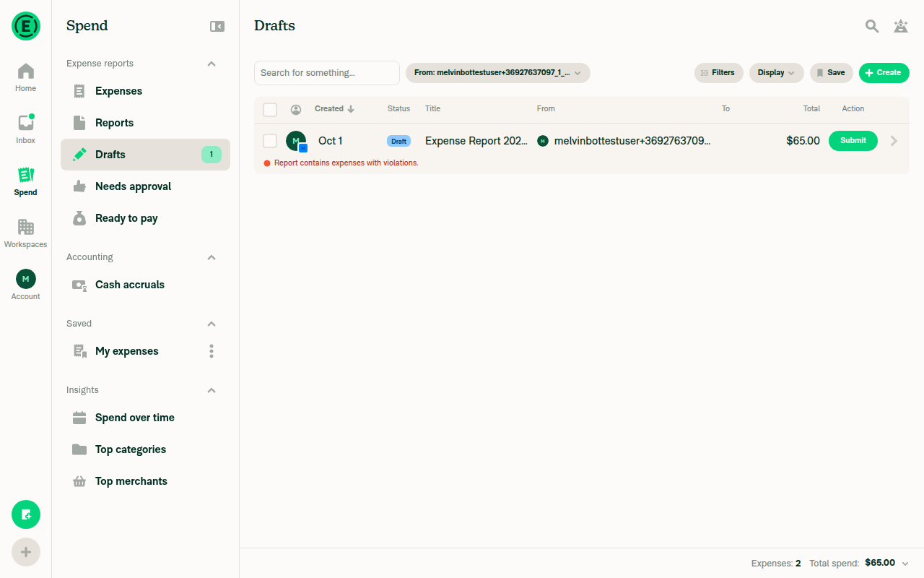Click the Expensify logo icon
This screenshot has width=924, height=578.
click(x=26, y=26)
